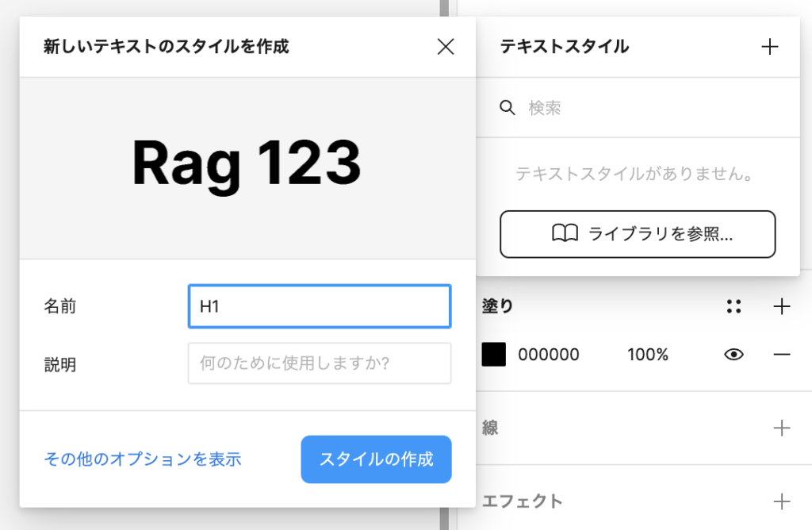Screen dimensions: 812x530
Task: Click the 名前 field containing H1
Action: [x=320, y=306]
